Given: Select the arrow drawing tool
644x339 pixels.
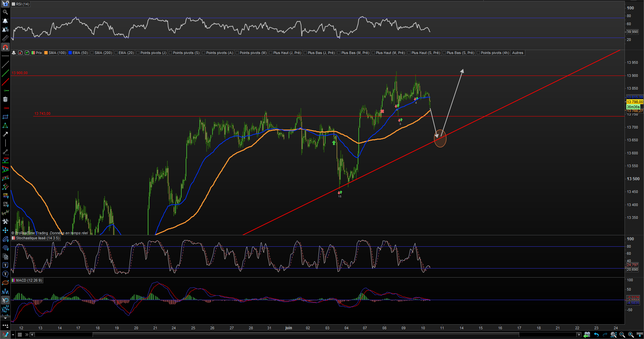Looking at the screenshot, I should [5, 134].
